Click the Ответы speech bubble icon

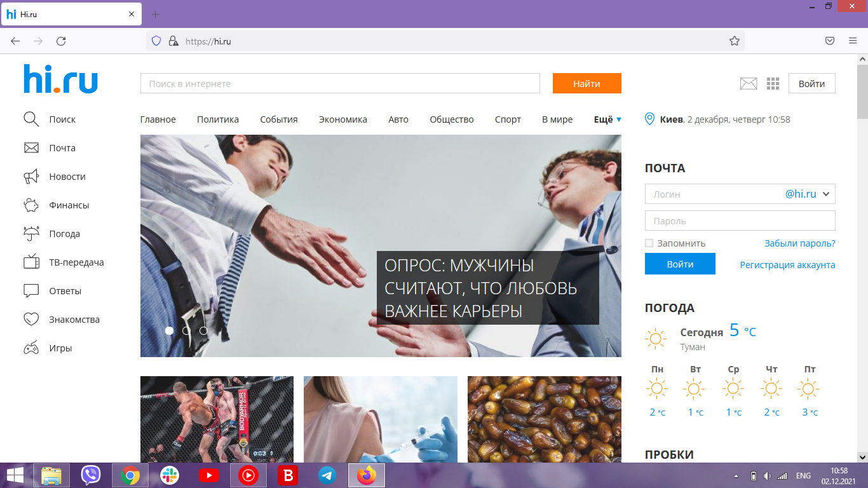(x=31, y=291)
